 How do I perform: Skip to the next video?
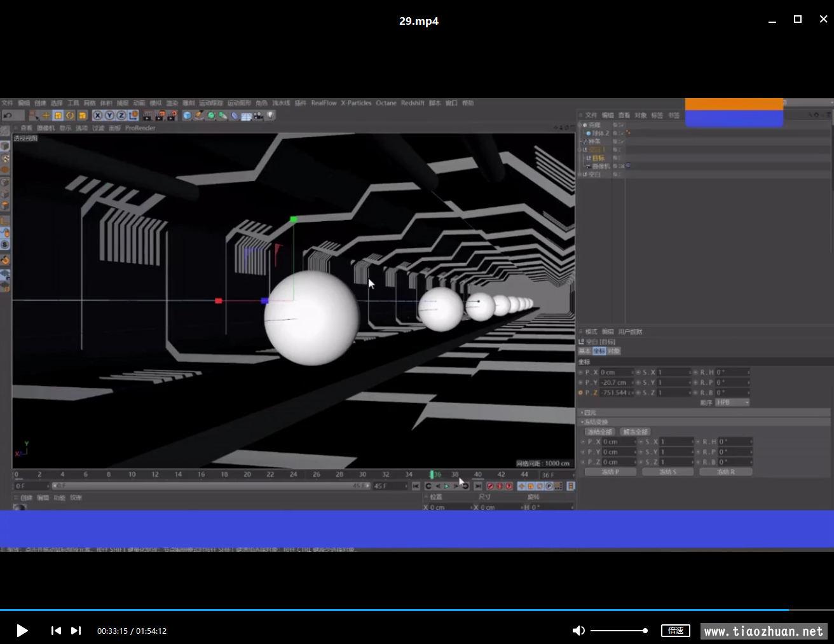(76, 631)
